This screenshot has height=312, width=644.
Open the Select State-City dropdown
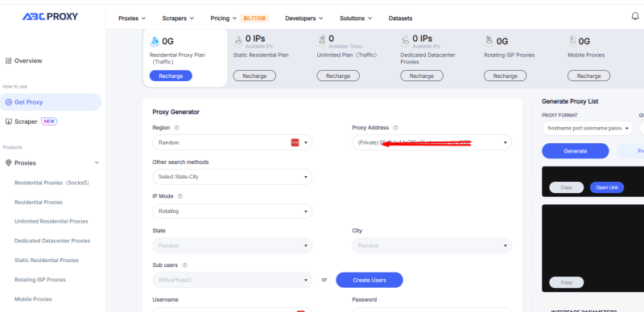point(232,177)
